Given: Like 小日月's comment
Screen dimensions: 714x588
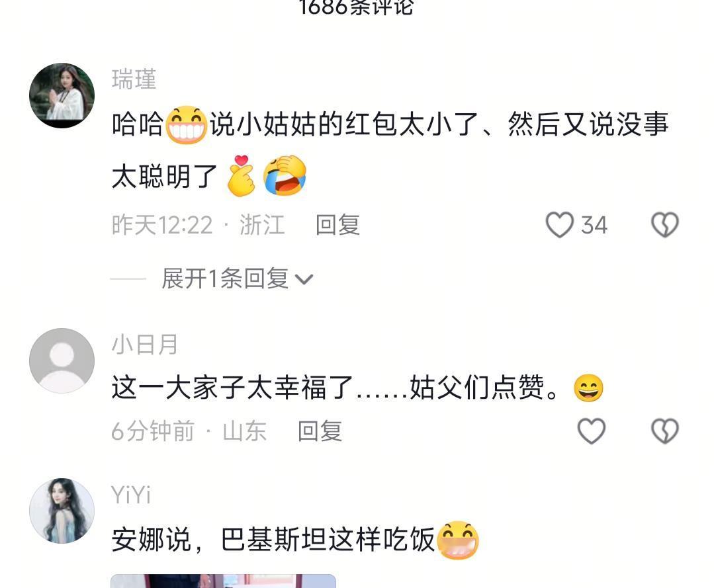Looking at the screenshot, I should [x=591, y=431].
